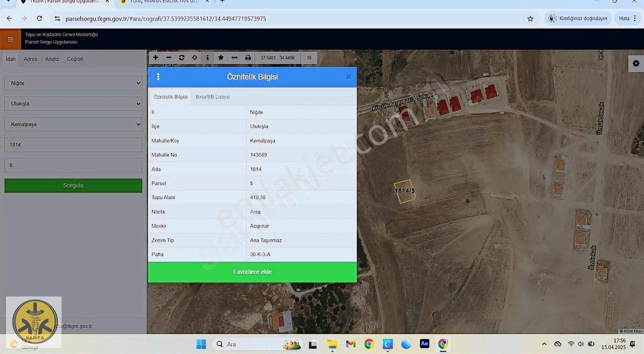
Task: Select the measure line tool
Action: point(234,58)
